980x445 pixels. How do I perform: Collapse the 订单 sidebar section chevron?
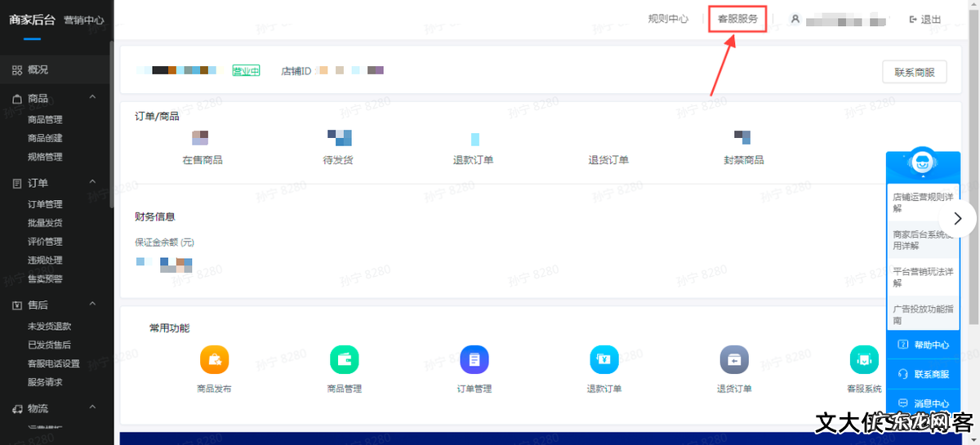point(92,181)
